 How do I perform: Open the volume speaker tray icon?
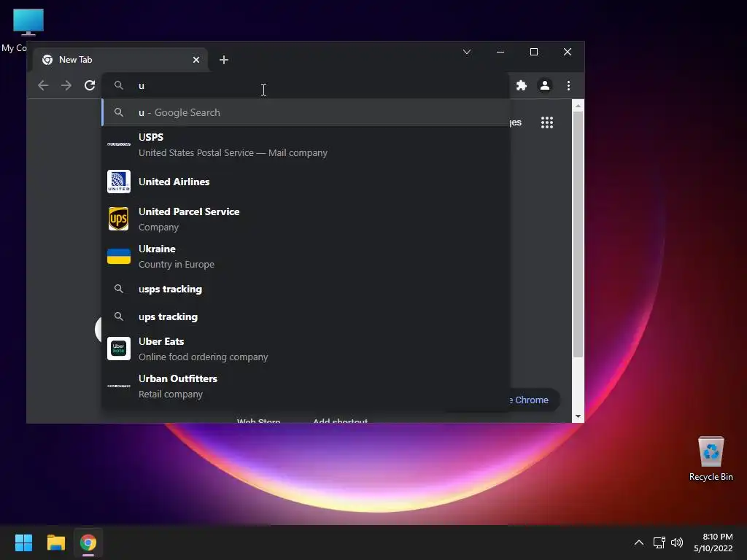click(676, 542)
